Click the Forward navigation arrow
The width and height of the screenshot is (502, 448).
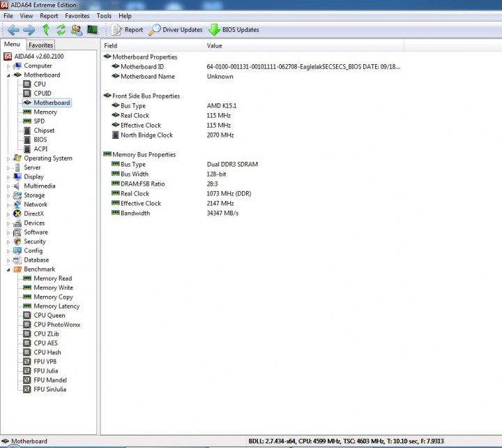pyautogui.click(x=29, y=30)
